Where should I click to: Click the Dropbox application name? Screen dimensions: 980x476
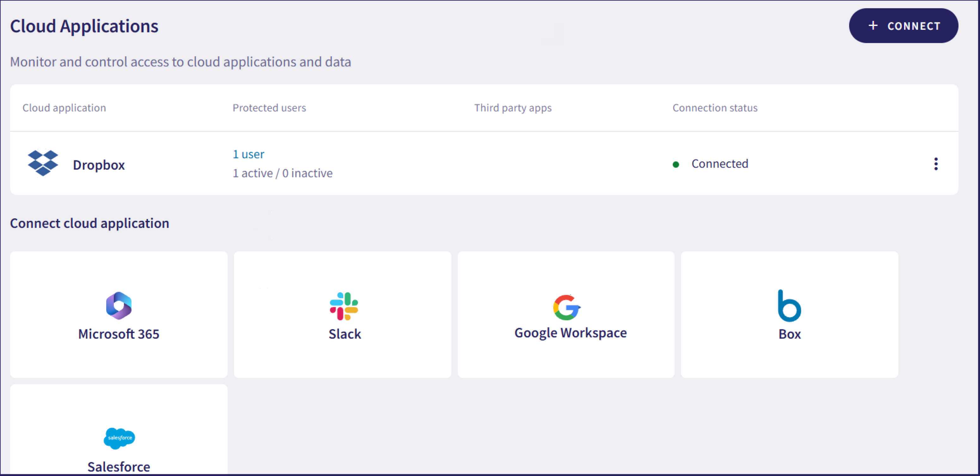point(99,165)
